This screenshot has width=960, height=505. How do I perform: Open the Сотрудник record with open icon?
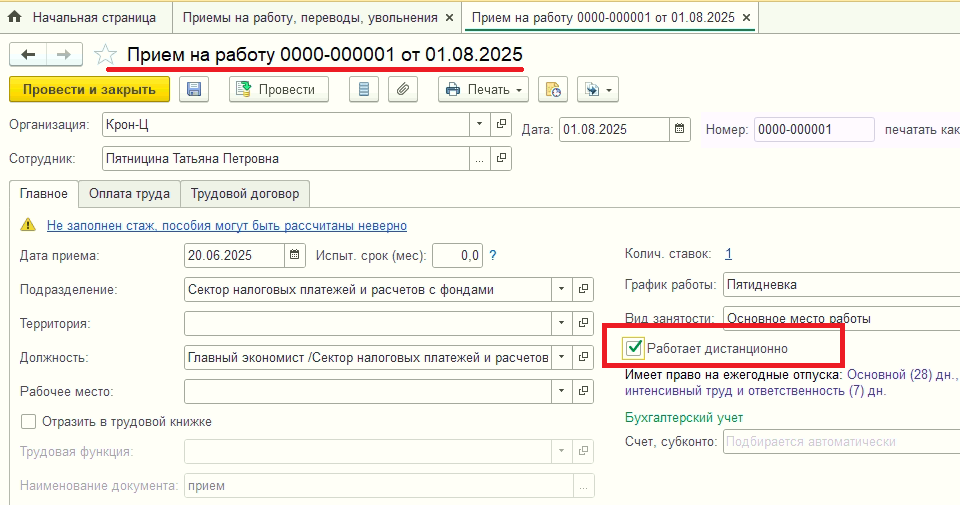tap(501, 159)
